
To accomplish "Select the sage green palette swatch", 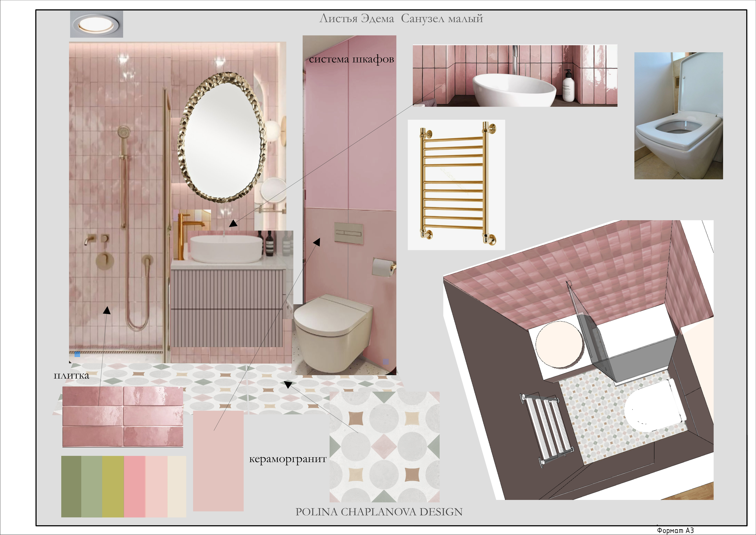I will pyautogui.click(x=92, y=487).
